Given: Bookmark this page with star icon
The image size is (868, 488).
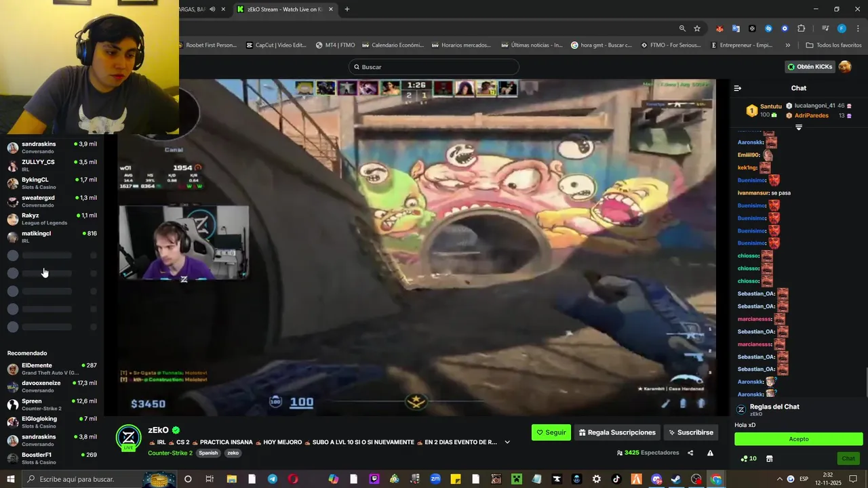Looking at the screenshot, I should (697, 28).
